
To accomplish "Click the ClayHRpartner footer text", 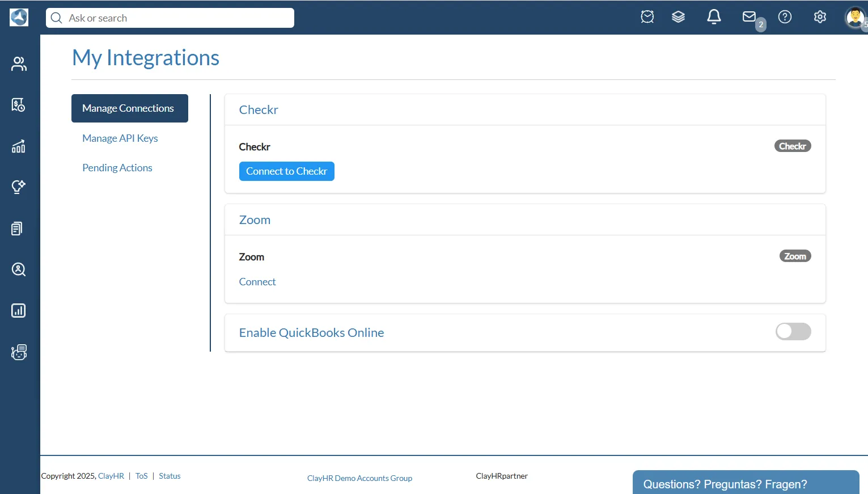I will 502,476.
